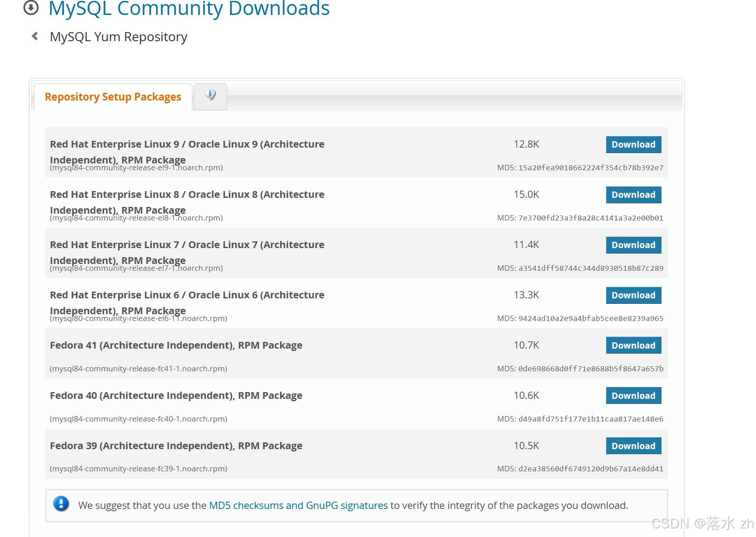
Task: Click the Fedora 40 package title
Action: 176,396
